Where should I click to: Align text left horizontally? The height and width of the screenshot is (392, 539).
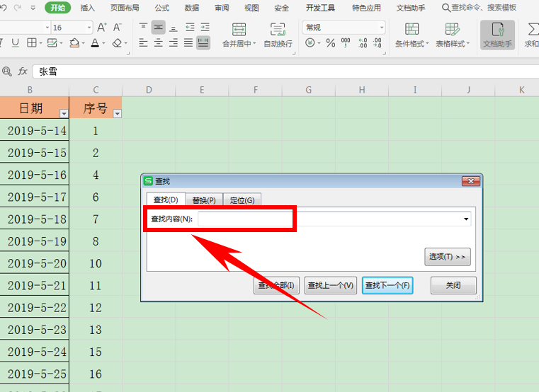click(143, 43)
